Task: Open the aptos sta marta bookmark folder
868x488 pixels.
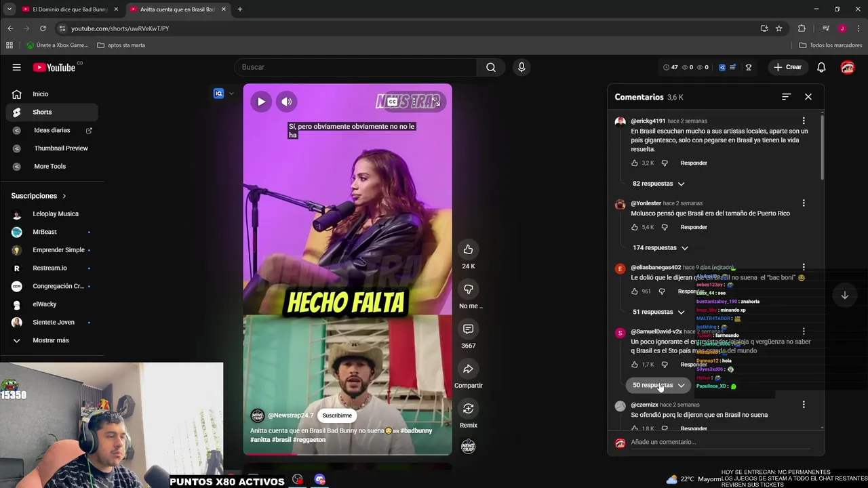Action: pyautogui.click(x=121, y=45)
